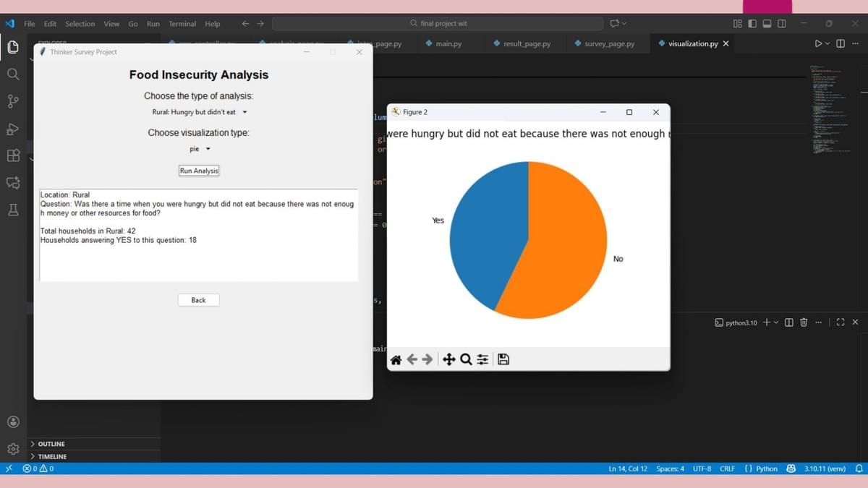Kill the terminal with the trash icon
The width and height of the screenshot is (868, 488).
[804, 322]
